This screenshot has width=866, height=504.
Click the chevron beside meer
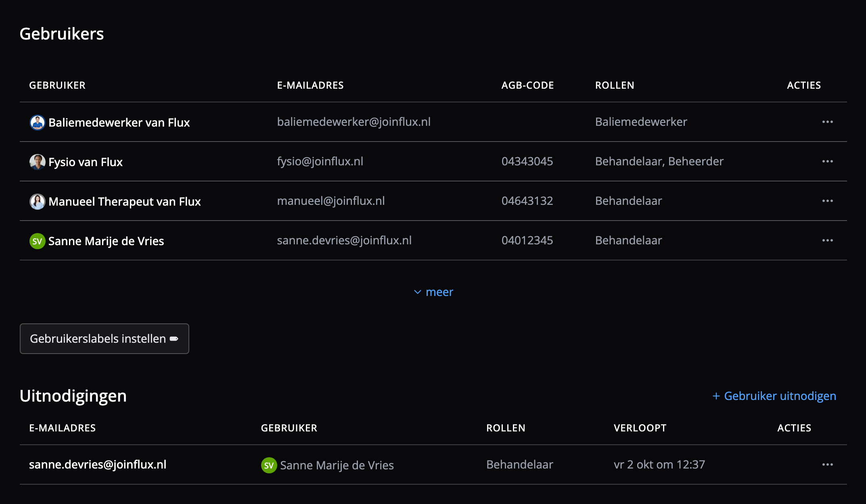[x=418, y=292]
